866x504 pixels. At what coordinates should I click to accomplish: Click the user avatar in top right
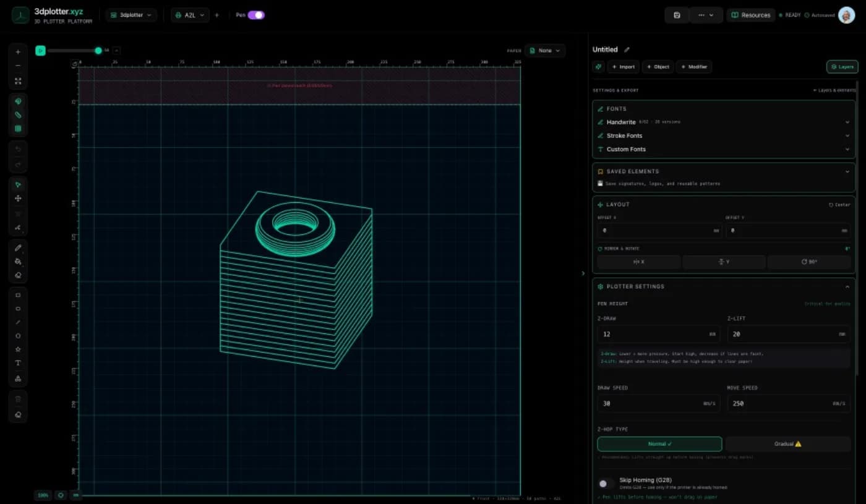[x=846, y=15]
